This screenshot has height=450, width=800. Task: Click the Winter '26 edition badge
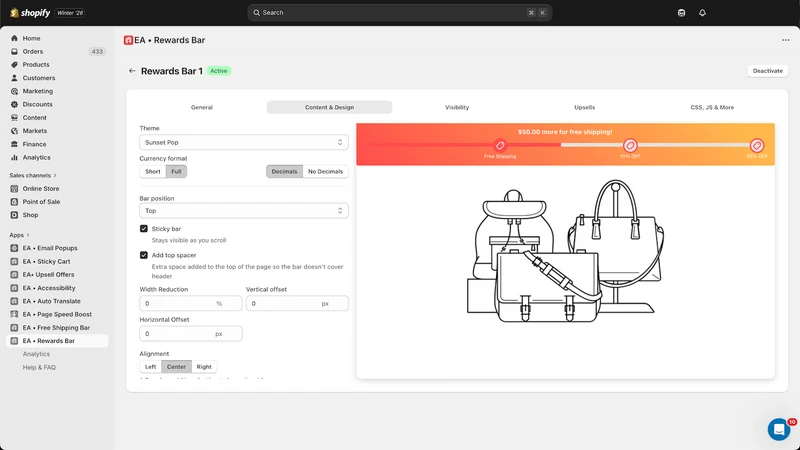[70, 13]
